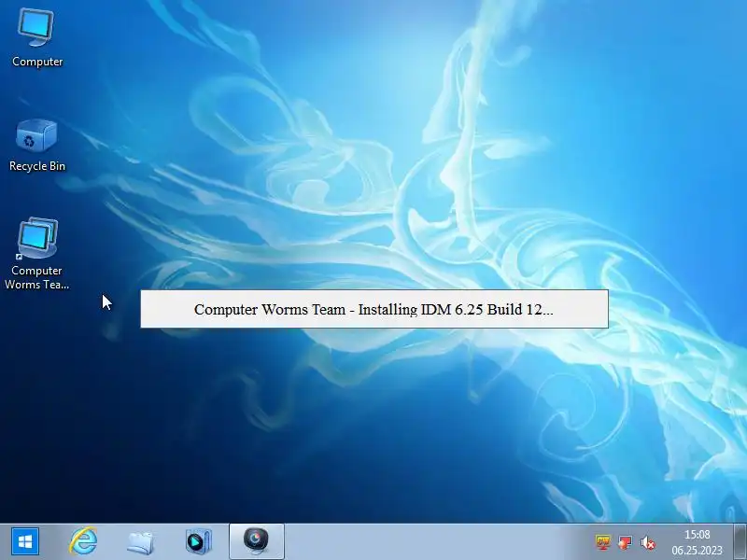Open the file explorer folder on taskbar
Image resolution: width=747 pixels, height=560 pixels.
(x=140, y=542)
